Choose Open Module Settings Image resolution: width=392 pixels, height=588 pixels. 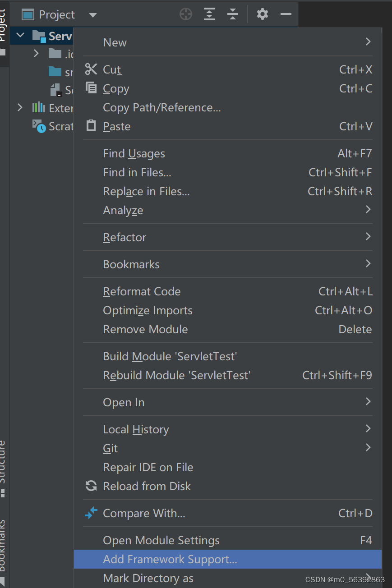point(228,540)
